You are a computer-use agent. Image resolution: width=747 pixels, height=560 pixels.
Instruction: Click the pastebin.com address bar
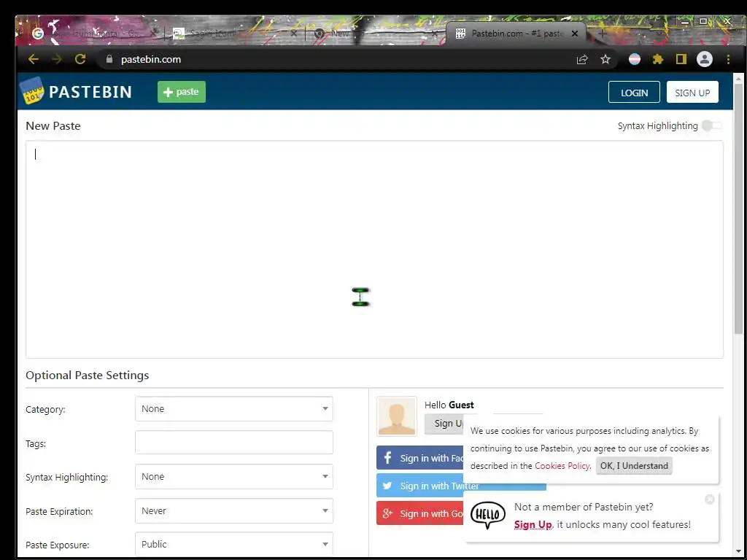tap(333, 60)
